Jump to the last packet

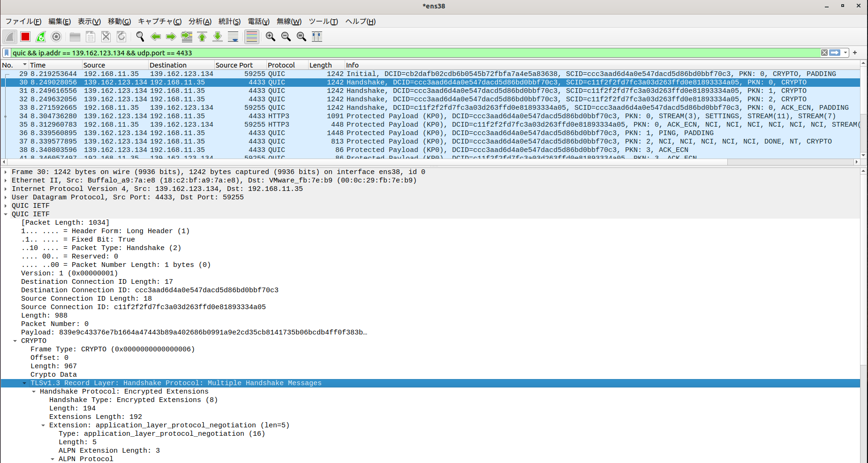(x=218, y=37)
